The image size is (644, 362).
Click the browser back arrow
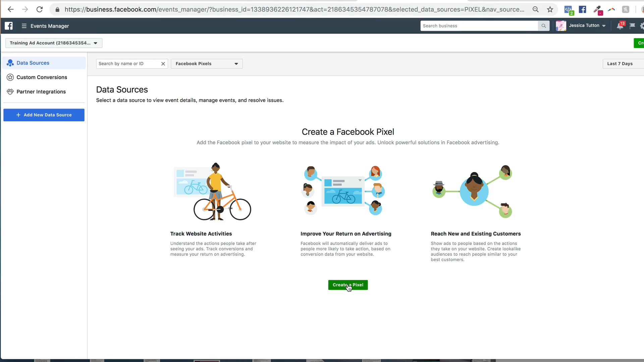click(11, 9)
